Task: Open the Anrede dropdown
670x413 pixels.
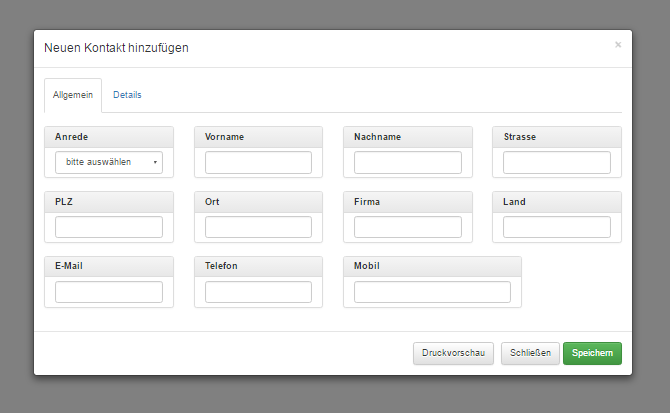Action: [109, 162]
